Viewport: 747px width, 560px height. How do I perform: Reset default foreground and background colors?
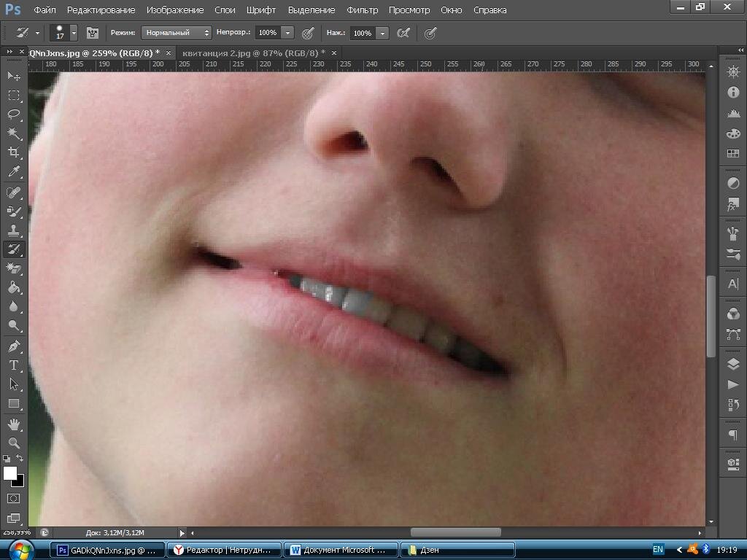(x=7, y=459)
